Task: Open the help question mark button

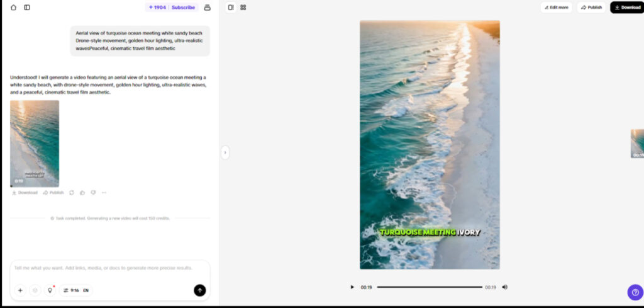Action: [x=635, y=292]
